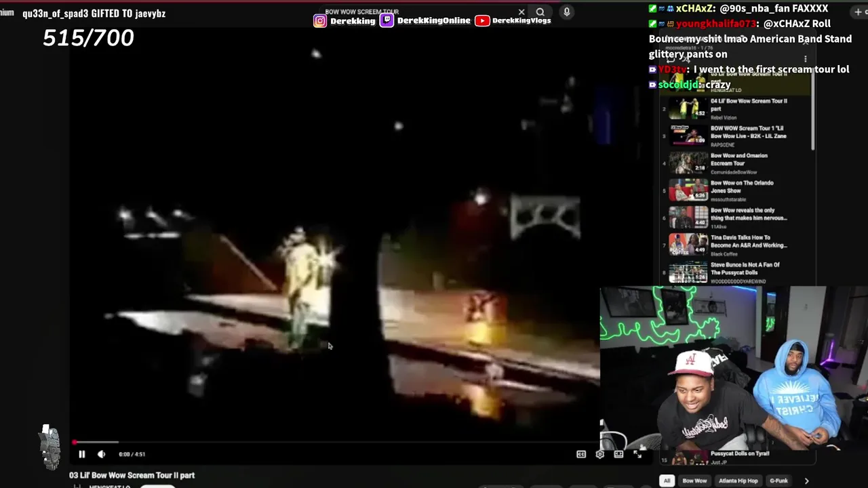Click the YouTube icon beside DerekKingVlogs
Image resolution: width=868 pixels, height=488 pixels.
[x=482, y=20]
